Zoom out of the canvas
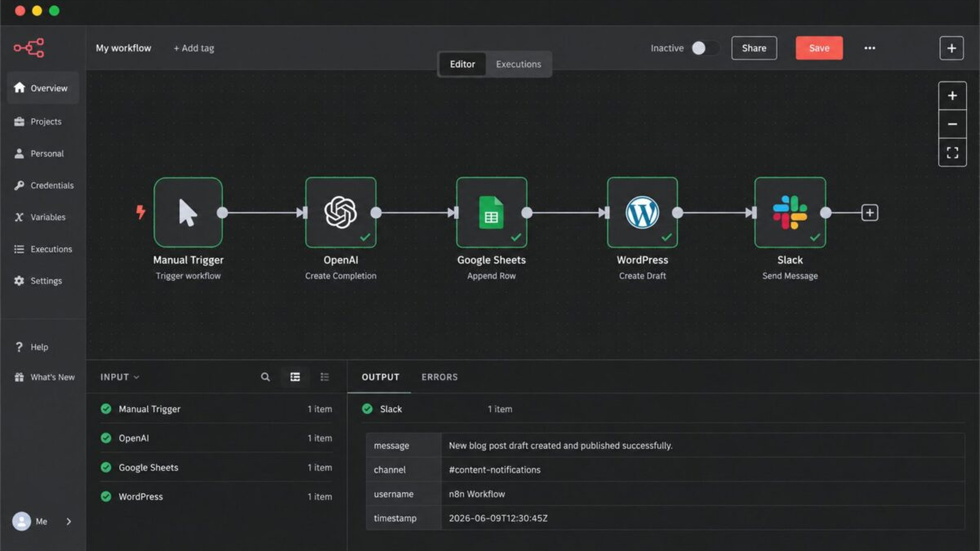Screen dimensions: 980x551 pos(952,124)
